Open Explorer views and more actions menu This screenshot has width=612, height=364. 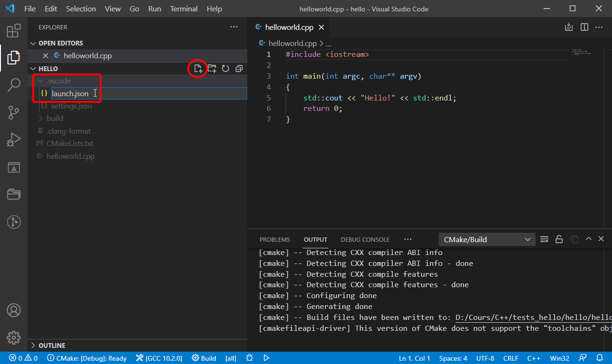tap(234, 27)
